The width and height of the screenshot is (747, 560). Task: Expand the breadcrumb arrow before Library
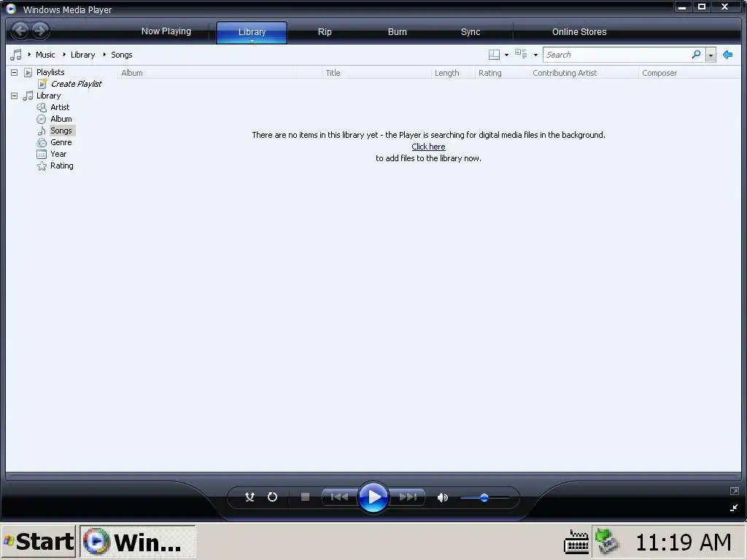click(64, 55)
